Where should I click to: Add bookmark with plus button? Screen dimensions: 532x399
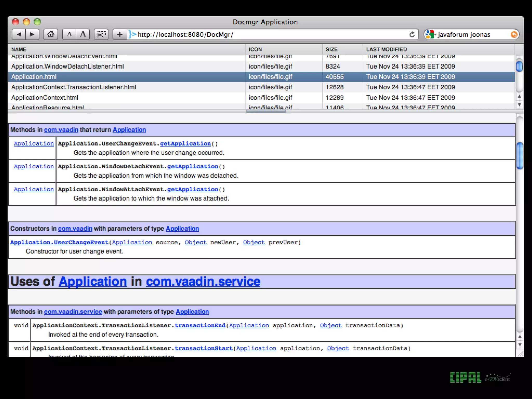point(120,34)
